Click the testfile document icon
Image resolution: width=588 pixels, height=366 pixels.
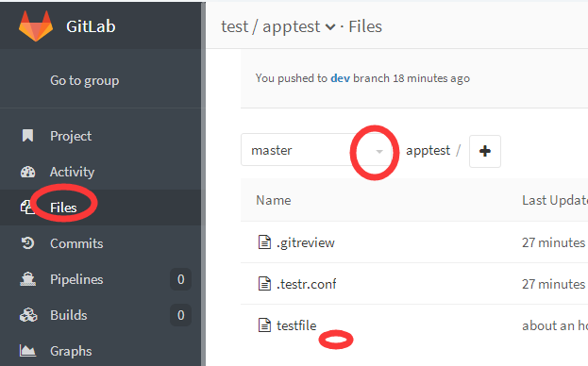(x=264, y=325)
